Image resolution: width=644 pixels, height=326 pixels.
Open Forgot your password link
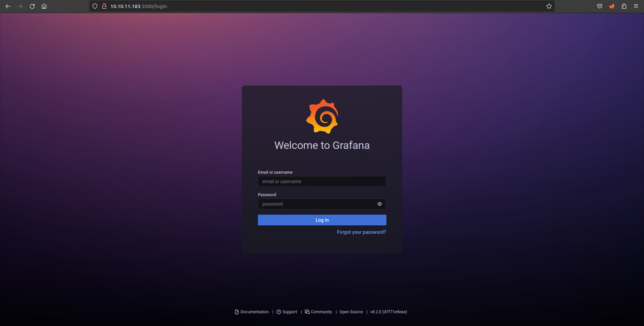(361, 232)
